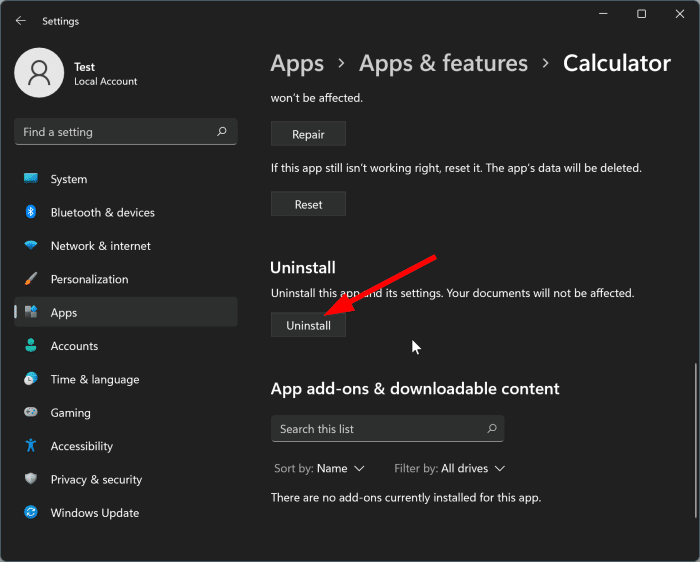Click the Reset button
This screenshot has height=562, width=700.
pyautogui.click(x=308, y=204)
